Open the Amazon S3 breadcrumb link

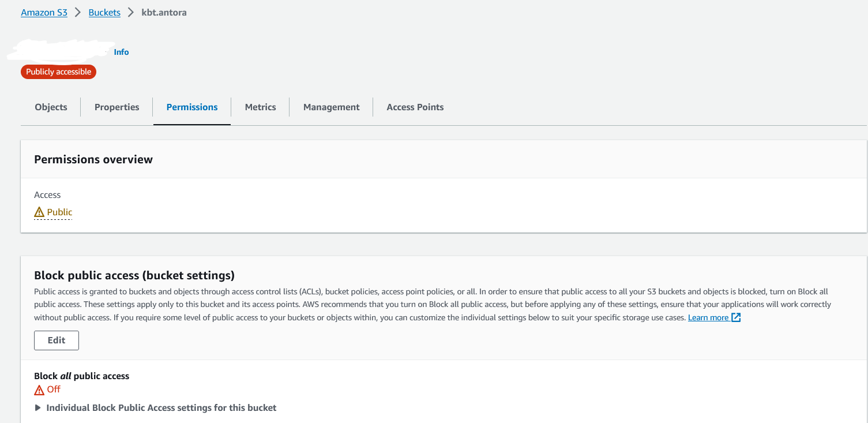44,12
